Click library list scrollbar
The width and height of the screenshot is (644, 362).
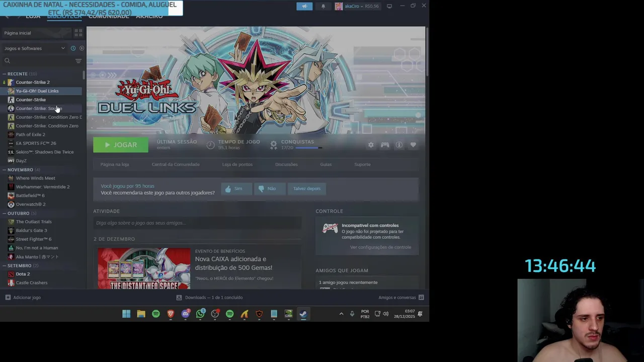[84, 75]
